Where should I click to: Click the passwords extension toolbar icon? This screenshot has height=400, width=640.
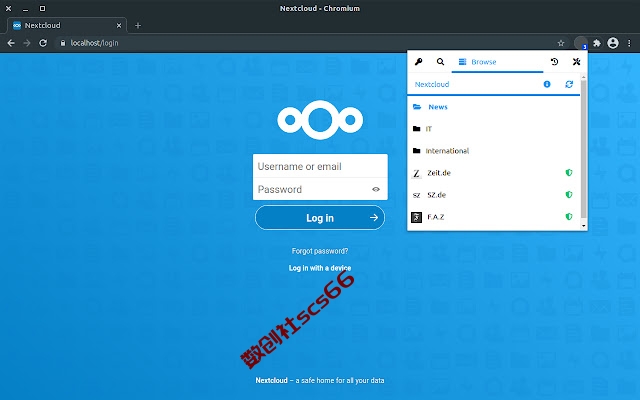click(581, 43)
